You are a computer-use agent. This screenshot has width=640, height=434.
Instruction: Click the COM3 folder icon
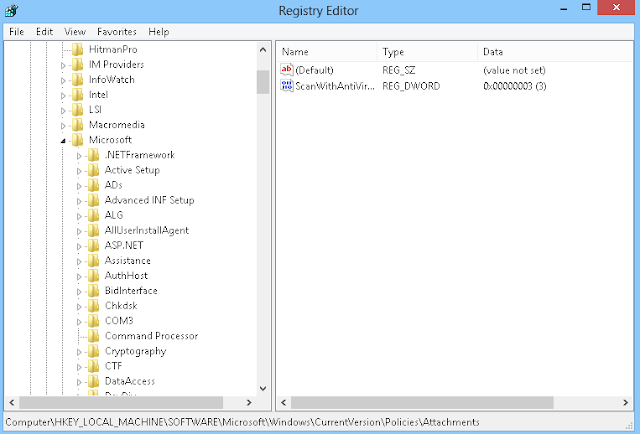click(x=93, y=321)
